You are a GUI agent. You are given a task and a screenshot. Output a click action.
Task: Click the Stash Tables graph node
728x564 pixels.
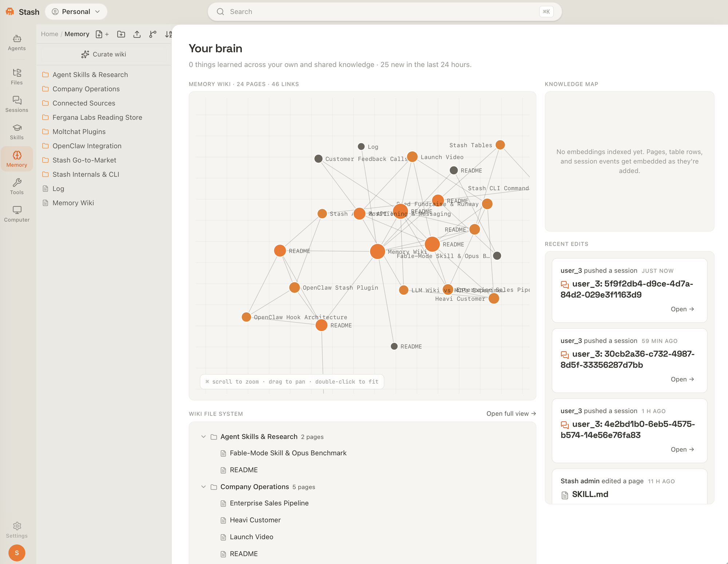click(x=500, y=145)
